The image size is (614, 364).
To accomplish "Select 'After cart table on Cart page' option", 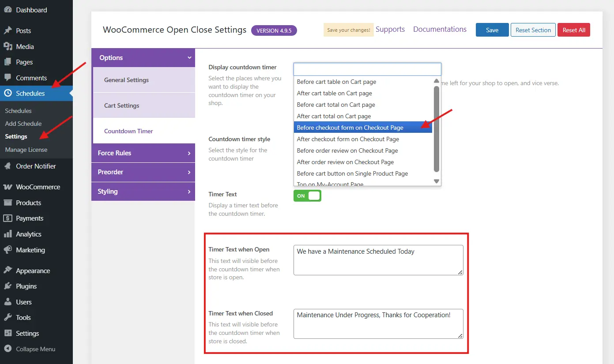I will [x=363, y=93].
